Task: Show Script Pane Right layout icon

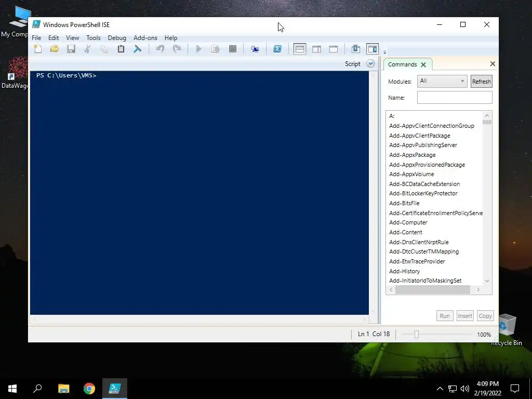Action: [316, 49]
